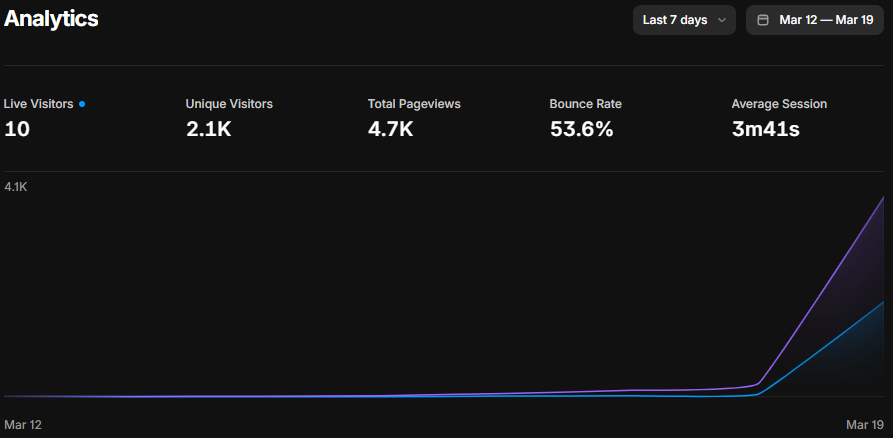Click the Mar 12 — Mar 19 date range button
Image resolution: width=893 pixels, height=438 pixels.
814,20
